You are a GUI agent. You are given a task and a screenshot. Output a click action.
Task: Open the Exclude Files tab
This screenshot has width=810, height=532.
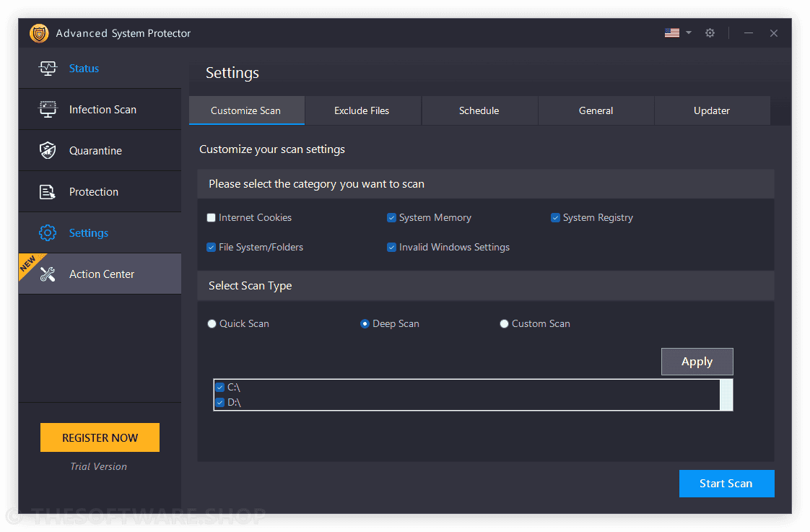pyautogui.click(x=362, y=110)
